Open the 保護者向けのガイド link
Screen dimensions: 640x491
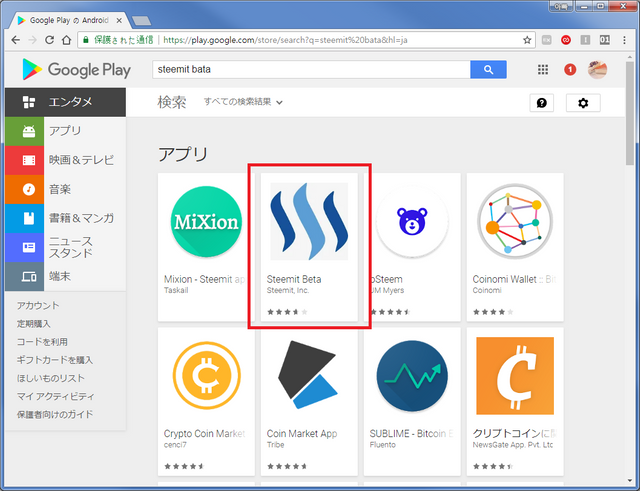click(x=55, y=414)
